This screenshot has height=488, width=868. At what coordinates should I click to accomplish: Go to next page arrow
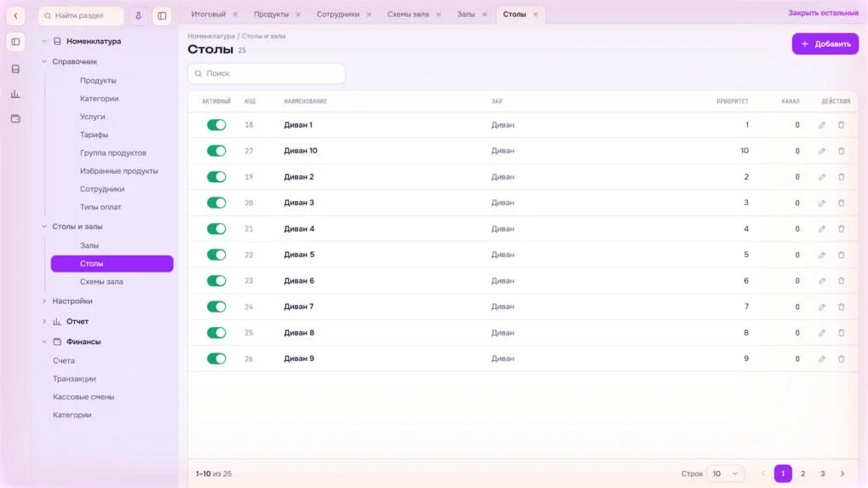[x=842, y=474]
